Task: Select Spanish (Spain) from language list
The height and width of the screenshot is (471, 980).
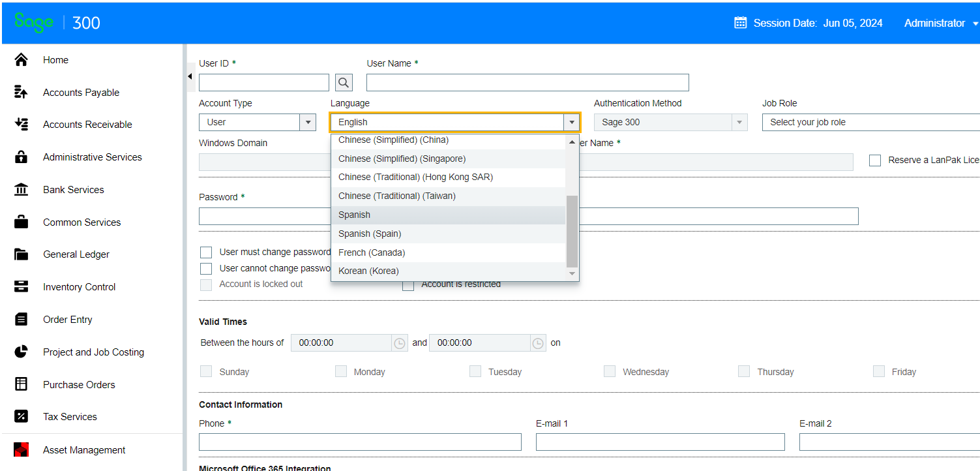Action: (x=449, y=234)
